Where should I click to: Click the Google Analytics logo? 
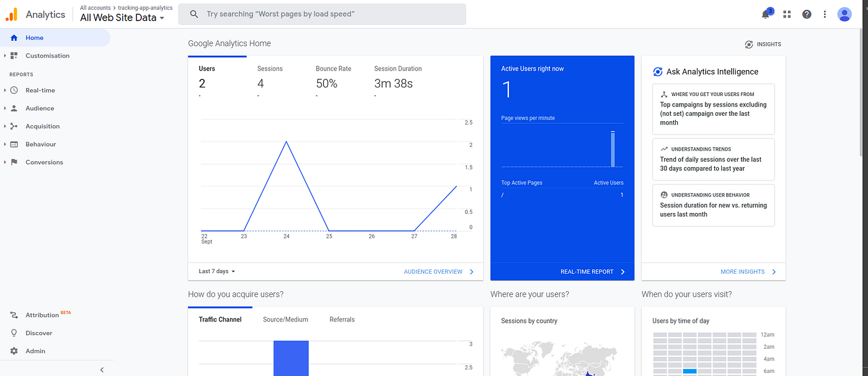[x=11, y=14]
